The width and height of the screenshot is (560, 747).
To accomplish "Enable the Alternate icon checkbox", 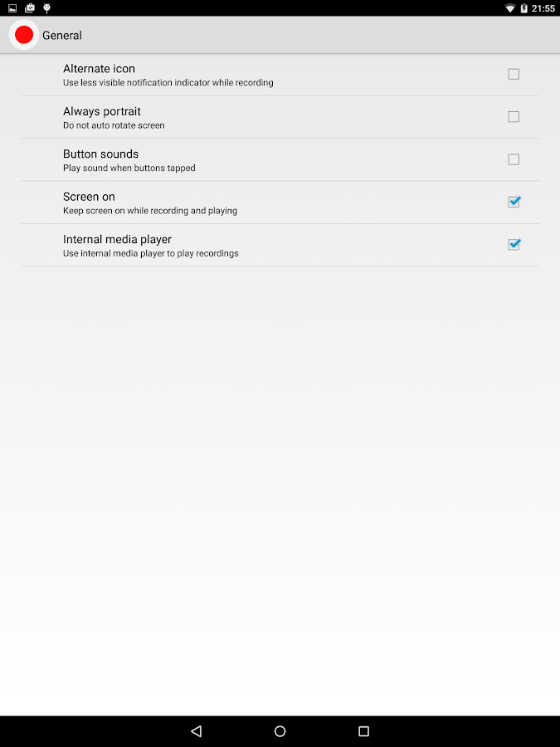I will coord(514,74).
